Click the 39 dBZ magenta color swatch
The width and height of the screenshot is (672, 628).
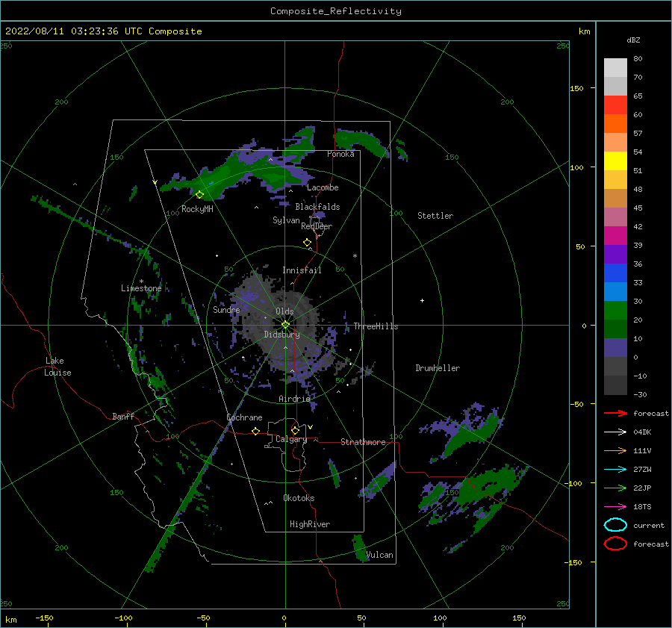(x=615, y=235)
